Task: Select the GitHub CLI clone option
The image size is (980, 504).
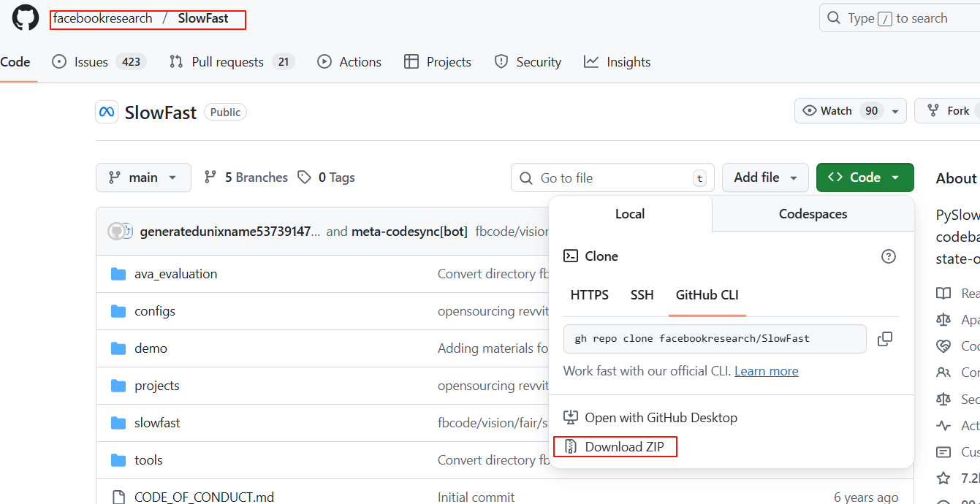Action: 707,295
